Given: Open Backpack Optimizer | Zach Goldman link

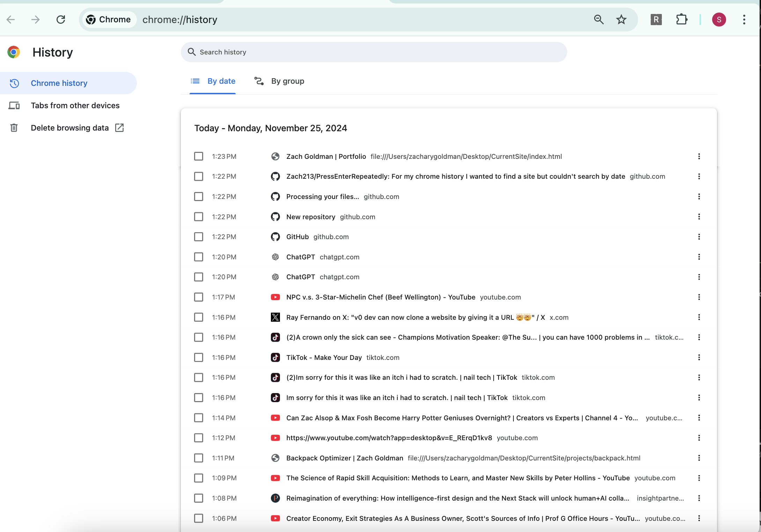Looking at the screenshot, I should click(x=345, y=458).
